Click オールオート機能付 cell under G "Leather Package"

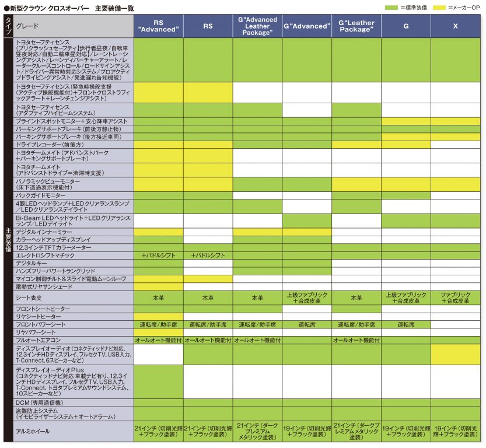[356, 340]
